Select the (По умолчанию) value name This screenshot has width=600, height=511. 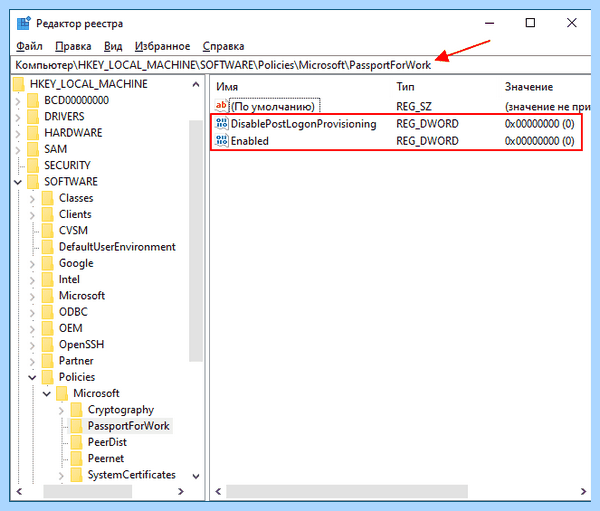(273, 106)
